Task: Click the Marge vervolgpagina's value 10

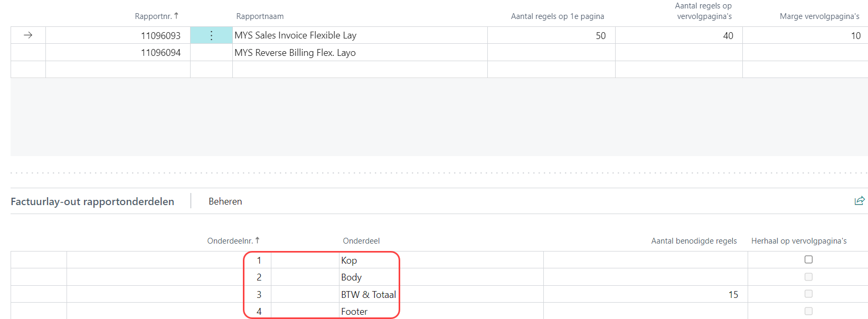Action: tap(855, 36)
